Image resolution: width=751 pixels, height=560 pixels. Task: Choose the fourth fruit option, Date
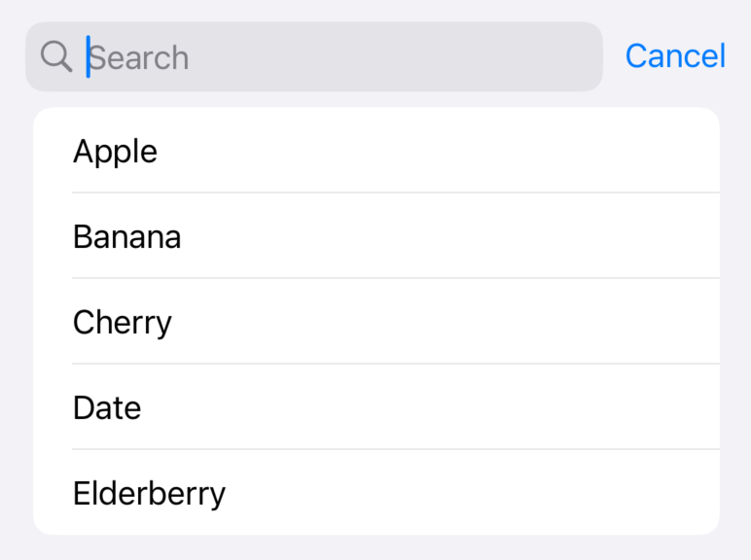[x=107, y=407]
